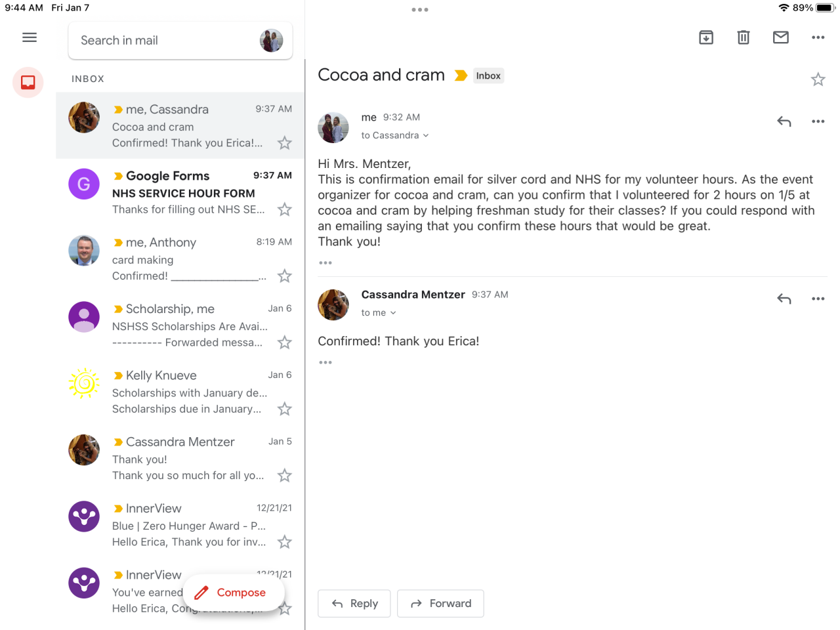The width and height of the screenshot is (840, 630).
Task: Mark conversation as unread envelope icon
Action: click(x=781, y=37)
